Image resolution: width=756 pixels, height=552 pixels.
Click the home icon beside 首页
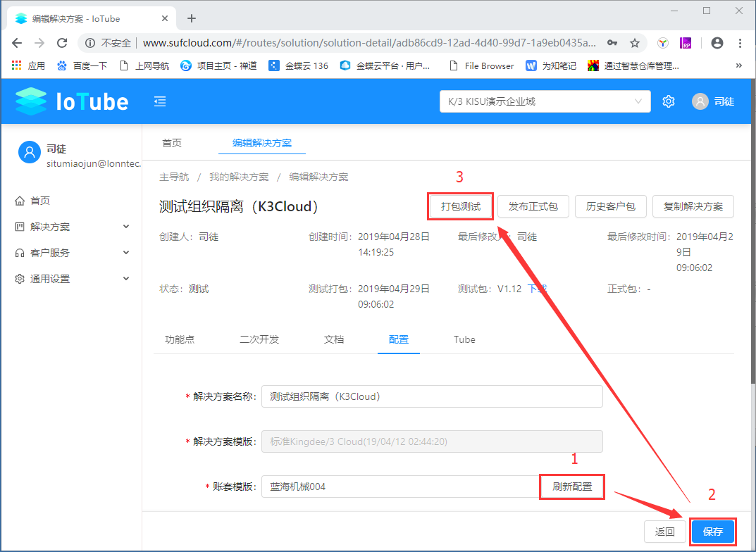pyautogui.click(x=20, y=201)
